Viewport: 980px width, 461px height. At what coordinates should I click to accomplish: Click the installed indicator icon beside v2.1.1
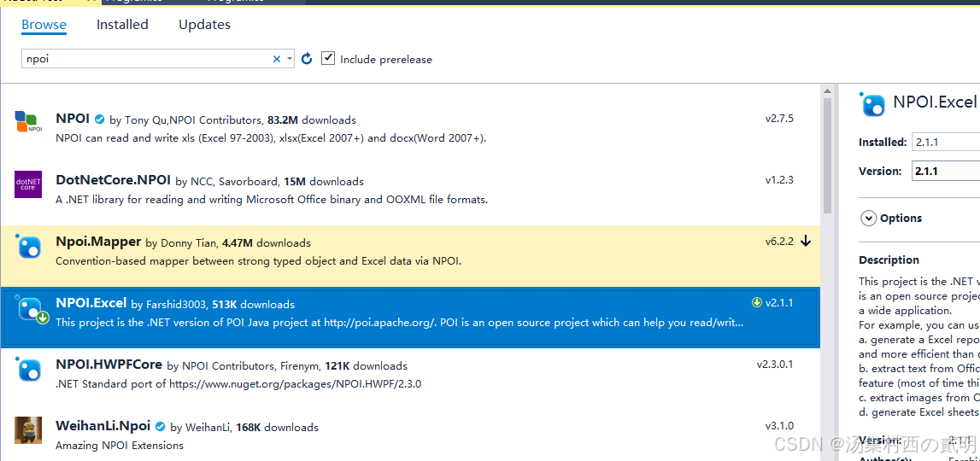tap(757, 302)
